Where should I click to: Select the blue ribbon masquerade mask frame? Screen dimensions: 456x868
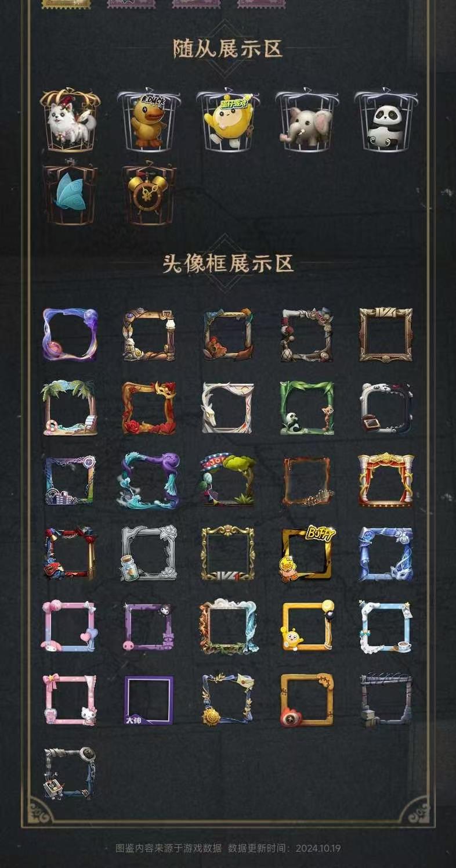tap(386, 553)
